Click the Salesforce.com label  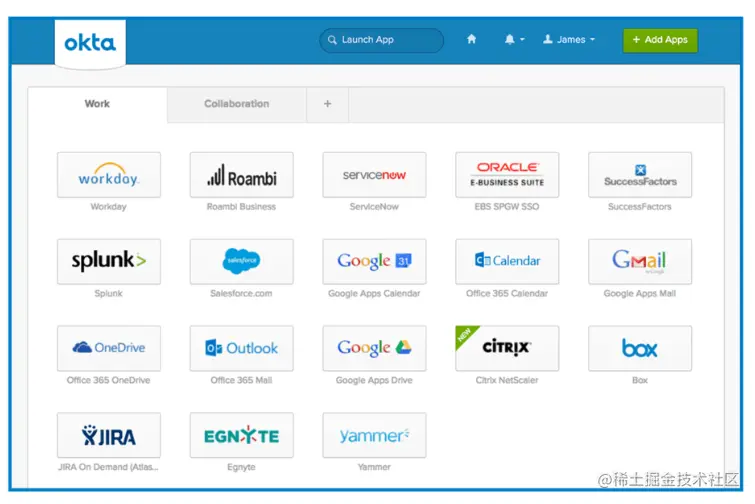point(241,293)
